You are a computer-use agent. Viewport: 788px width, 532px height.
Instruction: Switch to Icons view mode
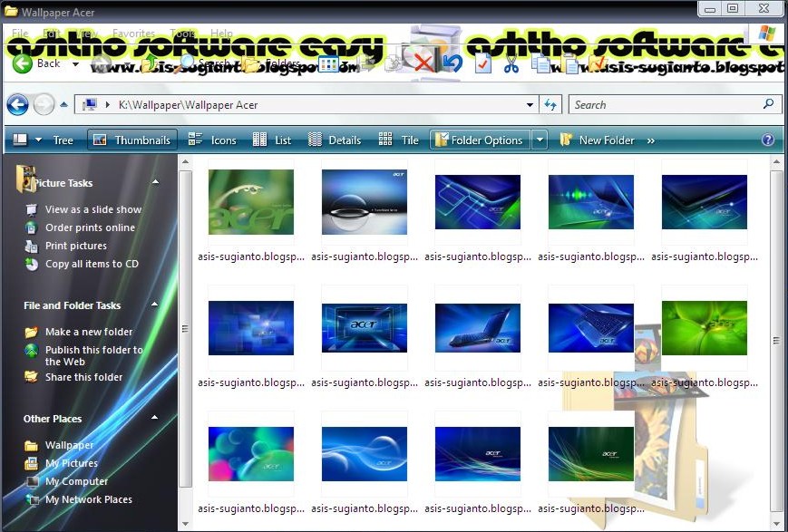211,140
